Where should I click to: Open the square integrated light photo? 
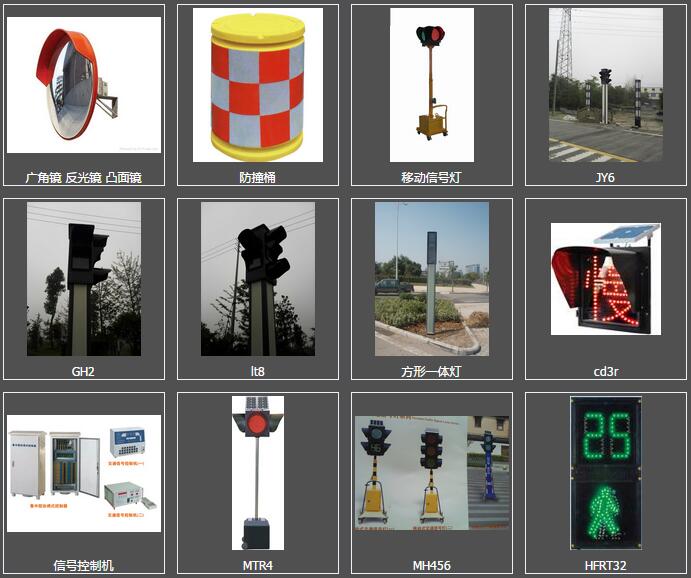(x=432, y=279)
